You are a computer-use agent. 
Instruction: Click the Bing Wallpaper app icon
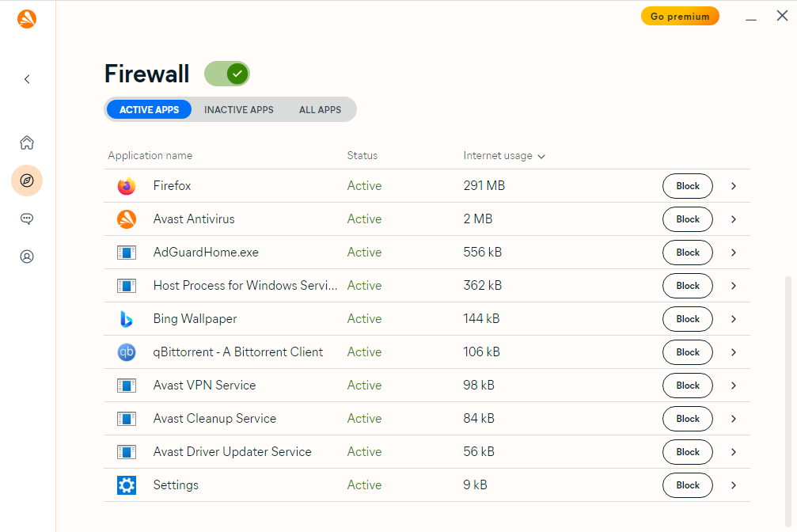click(127, 319)
